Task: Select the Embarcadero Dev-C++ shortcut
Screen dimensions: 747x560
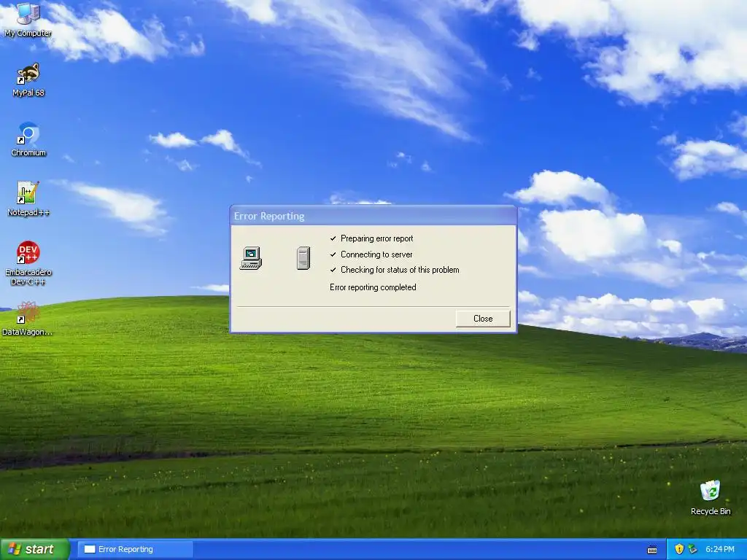Action: pyautogui.click(x=28, y=263)
